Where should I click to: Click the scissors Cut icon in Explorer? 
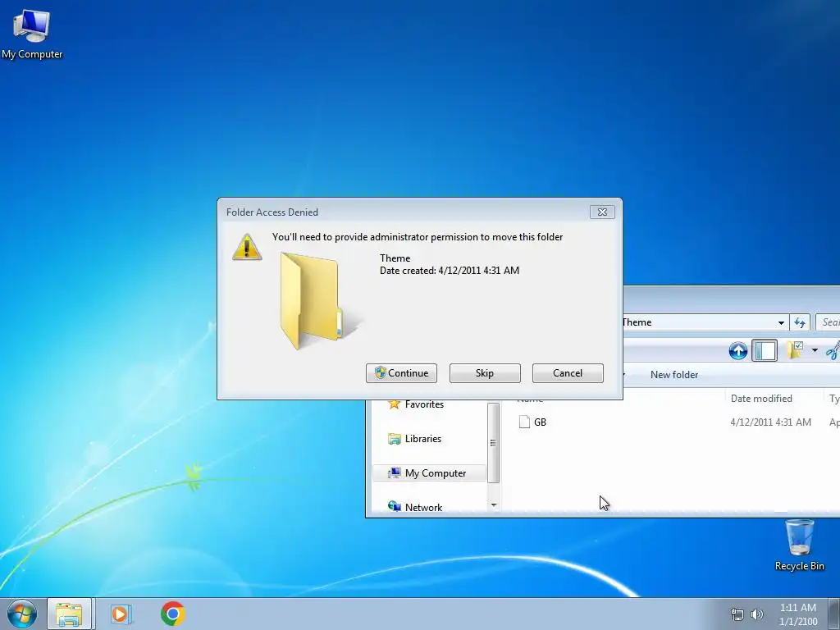pyautogui.click(x=833, y=350)
